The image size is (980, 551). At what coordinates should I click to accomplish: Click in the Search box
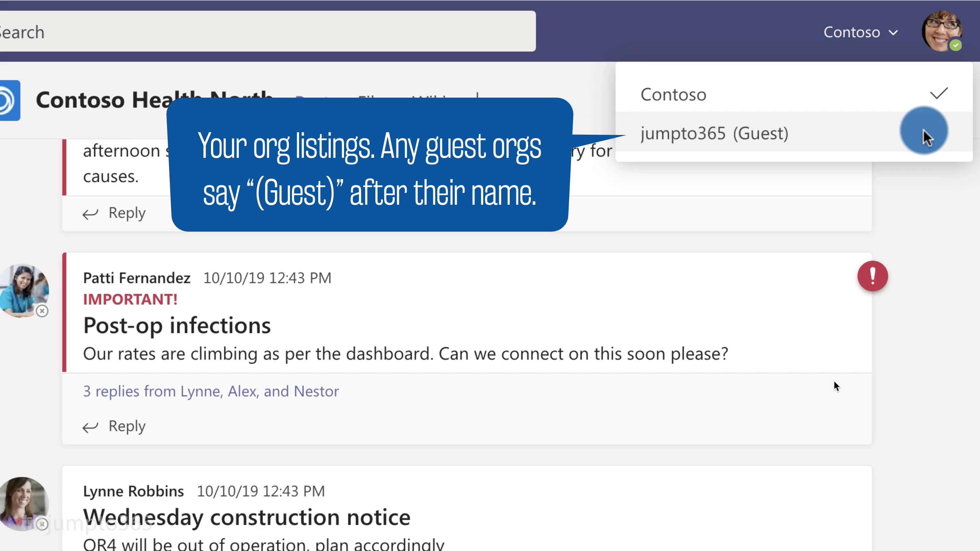click(x=266, y=31)
